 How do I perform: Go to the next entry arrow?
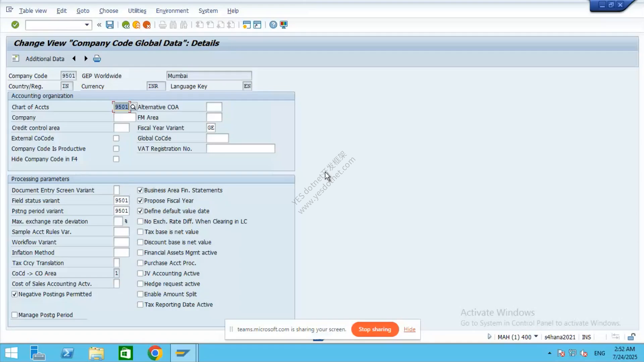(86, 59)
